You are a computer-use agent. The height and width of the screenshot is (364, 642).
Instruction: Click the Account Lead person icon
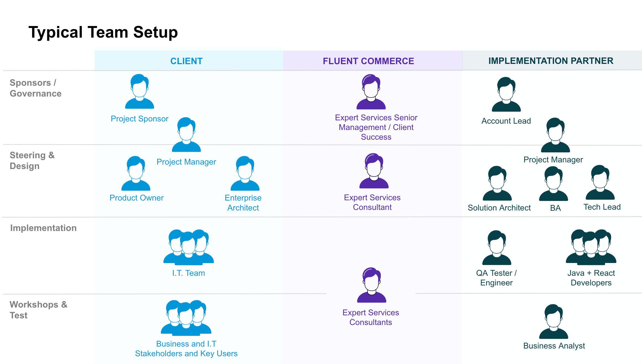point(506,95)
